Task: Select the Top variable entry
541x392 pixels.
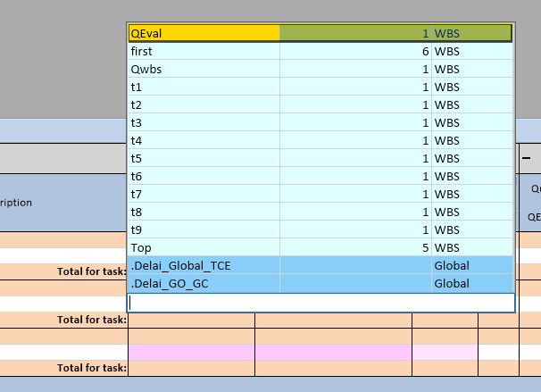Action: pyautogui.click(x=204, y=247)
